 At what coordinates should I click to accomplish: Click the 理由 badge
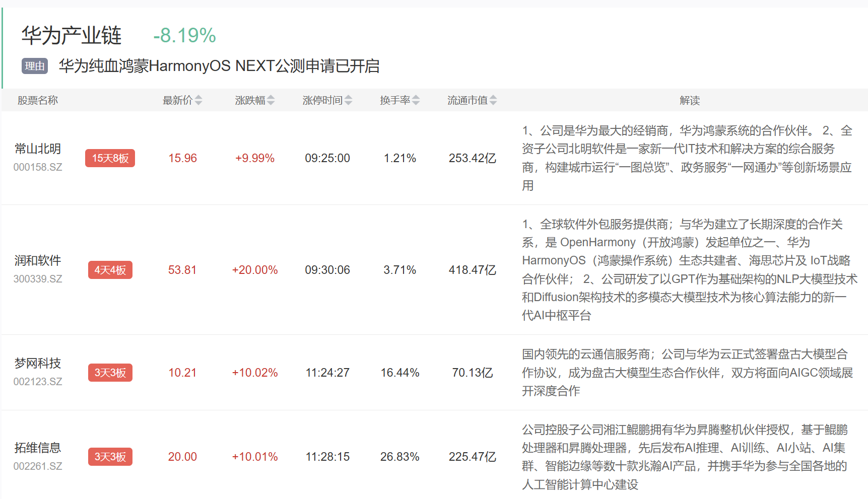[x=35, y=66]
